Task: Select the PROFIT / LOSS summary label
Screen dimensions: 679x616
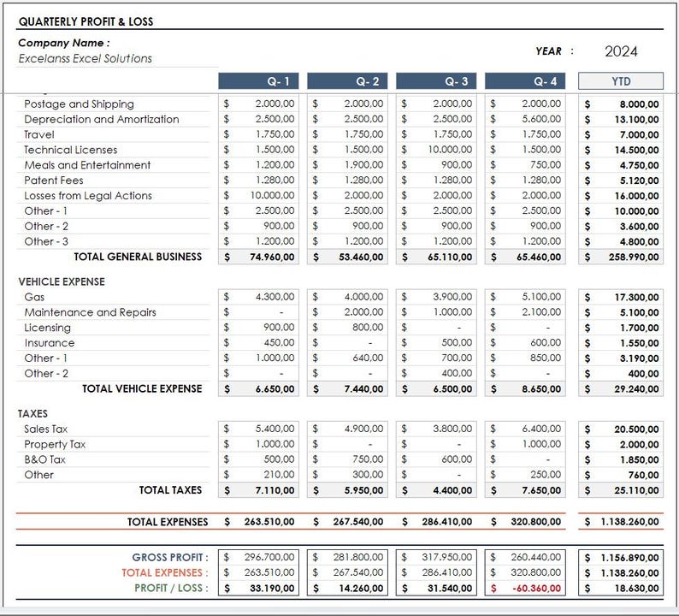Action: coord(171,588)
